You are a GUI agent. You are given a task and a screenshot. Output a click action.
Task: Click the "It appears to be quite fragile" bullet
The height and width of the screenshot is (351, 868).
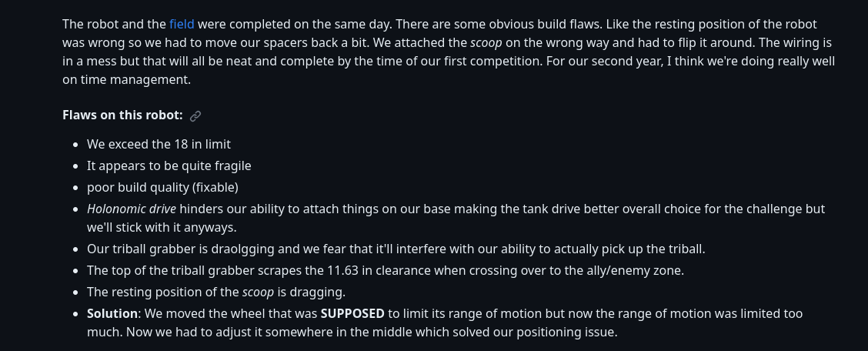tap(169, 165)
